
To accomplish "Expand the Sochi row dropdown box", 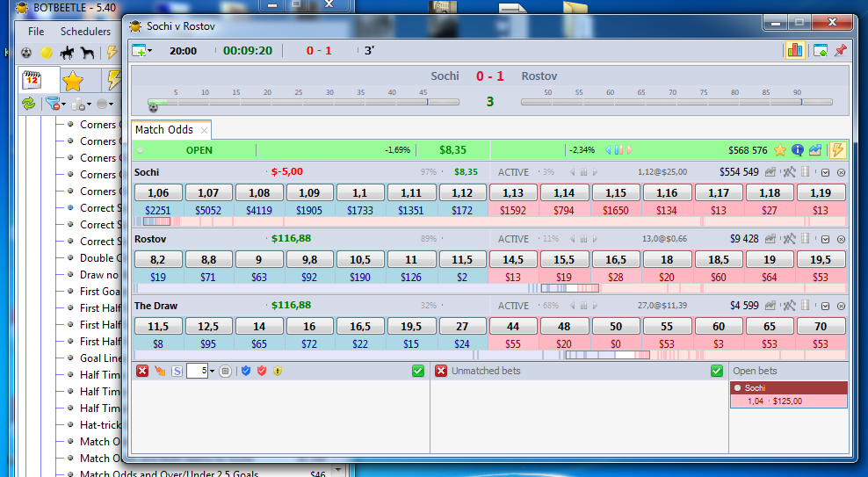I will (825, 173).
